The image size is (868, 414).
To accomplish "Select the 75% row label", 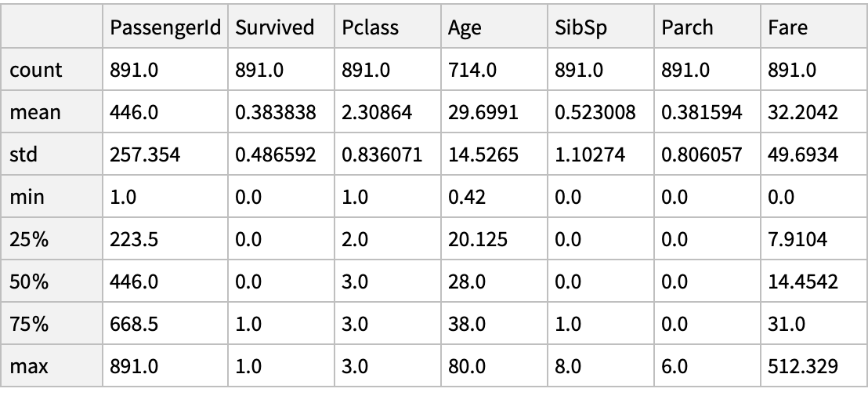I will tap(30, 324).
